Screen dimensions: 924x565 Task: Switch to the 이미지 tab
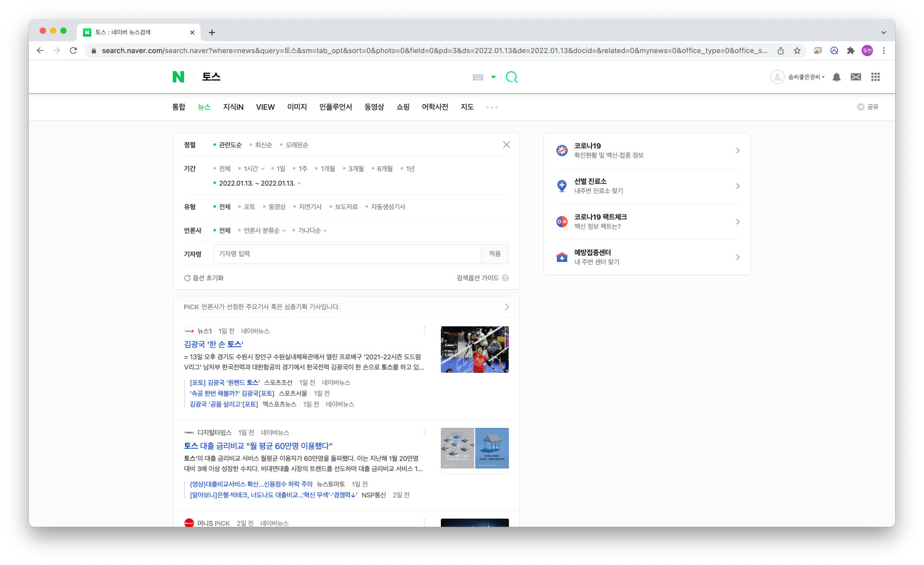point(297,107)
